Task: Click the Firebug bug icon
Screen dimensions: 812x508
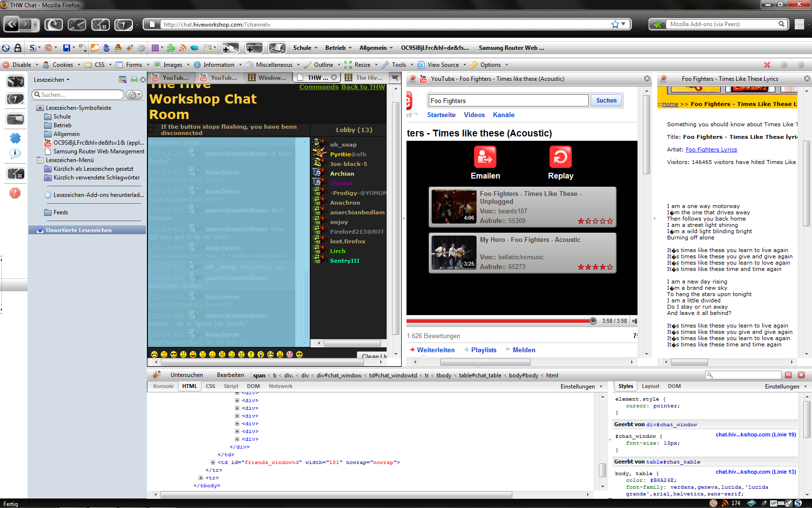Action: point(156,375)
